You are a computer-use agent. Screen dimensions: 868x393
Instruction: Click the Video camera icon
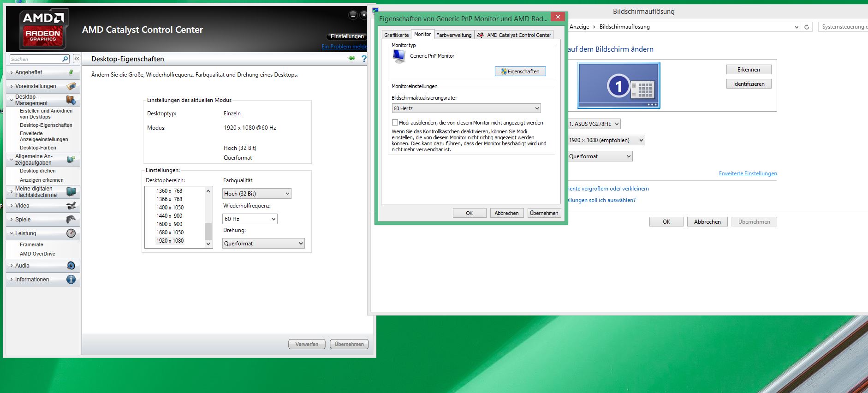point(71,206)
